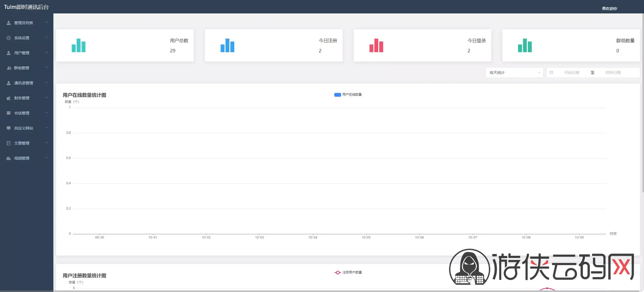The width and height of the screenshot is (644, 292).
Task: Click the 自定义网站 monitor icon
Action: 9,128
